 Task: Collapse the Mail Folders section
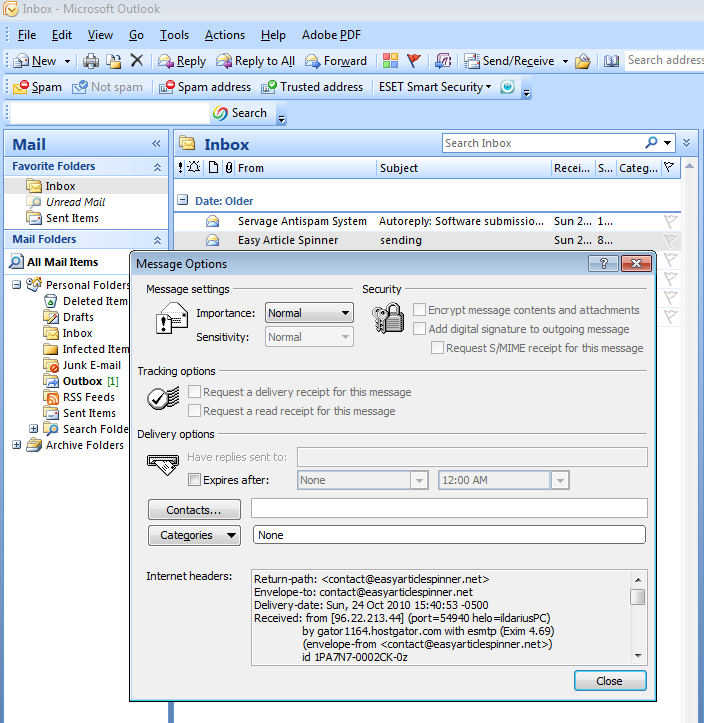(x=158, y=240)
